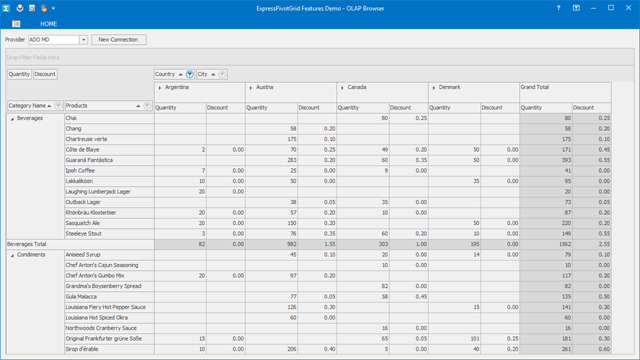640x360 pixels.
Task: Click the Products field filter icon
Action: (x=147, y=106)
